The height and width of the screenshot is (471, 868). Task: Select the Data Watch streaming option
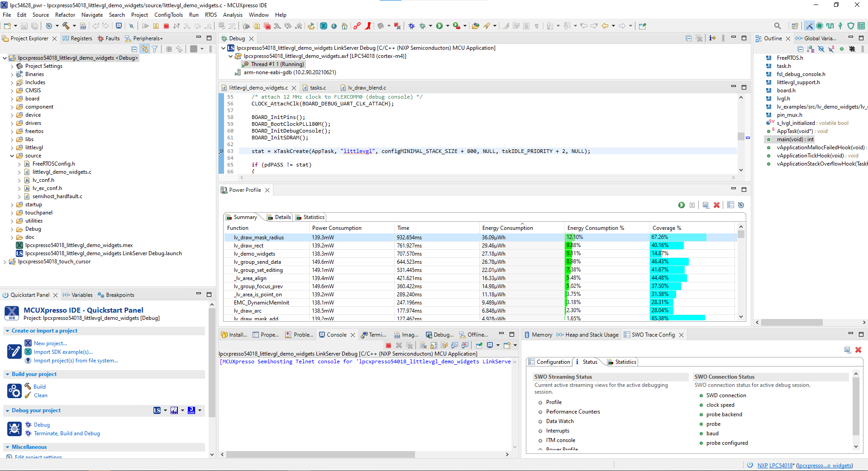pyautogui.click(x=559, y=421)
